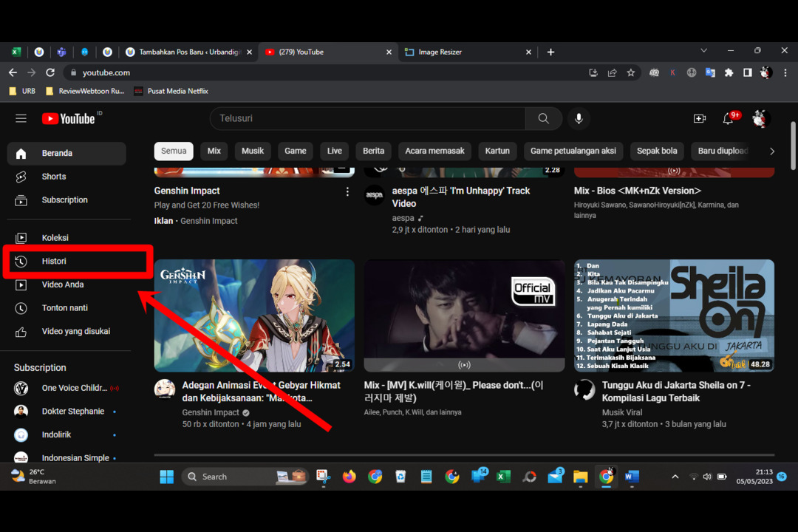Open Pusat Media Netflix bookmark
The image size is (798, 532).
click(171, 91)
